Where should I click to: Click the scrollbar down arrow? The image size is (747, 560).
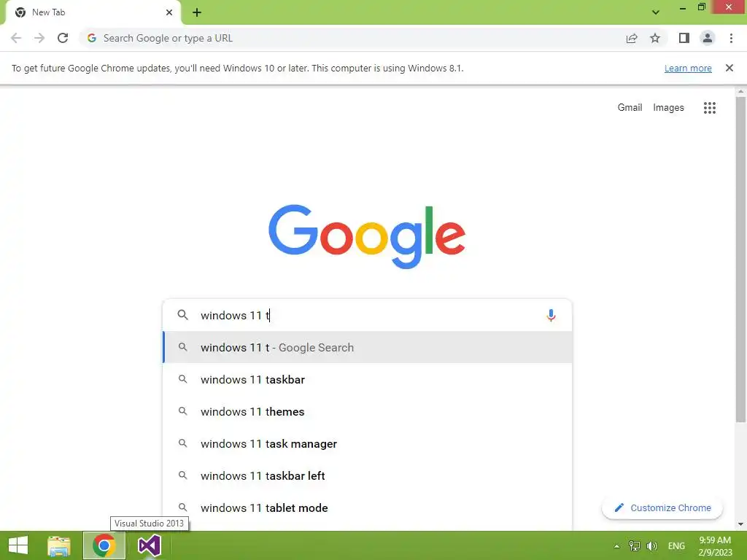point(740,524)
